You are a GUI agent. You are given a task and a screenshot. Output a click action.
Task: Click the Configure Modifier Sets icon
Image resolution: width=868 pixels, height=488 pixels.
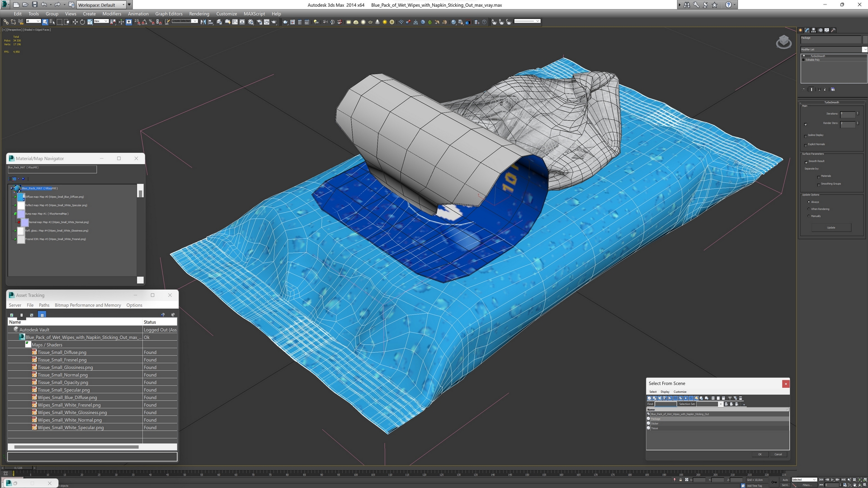click(833, 89)
